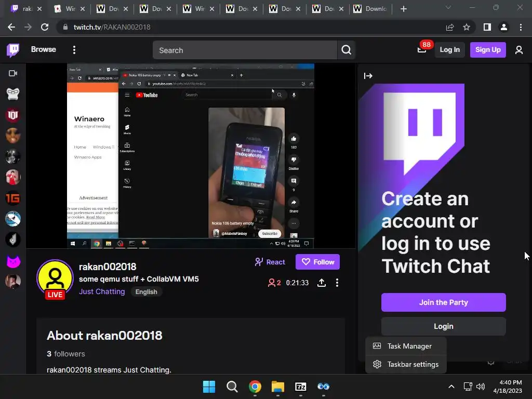Open the network tray icon
532x399 pixels.
click(468, 387)
